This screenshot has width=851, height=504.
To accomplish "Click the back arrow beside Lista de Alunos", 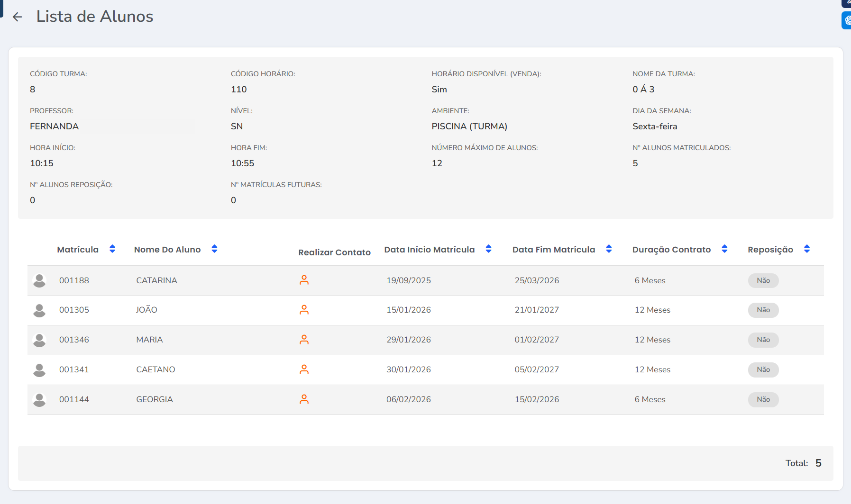I will coord(18,17).
